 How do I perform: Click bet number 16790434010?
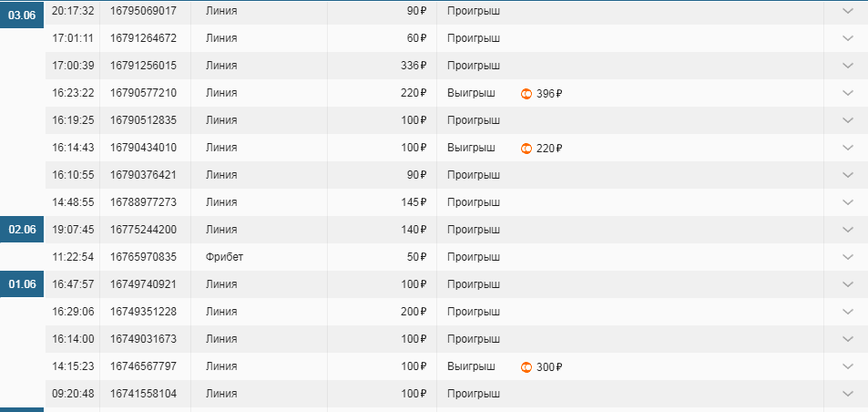pyautogui.click(x=143, y=148)
